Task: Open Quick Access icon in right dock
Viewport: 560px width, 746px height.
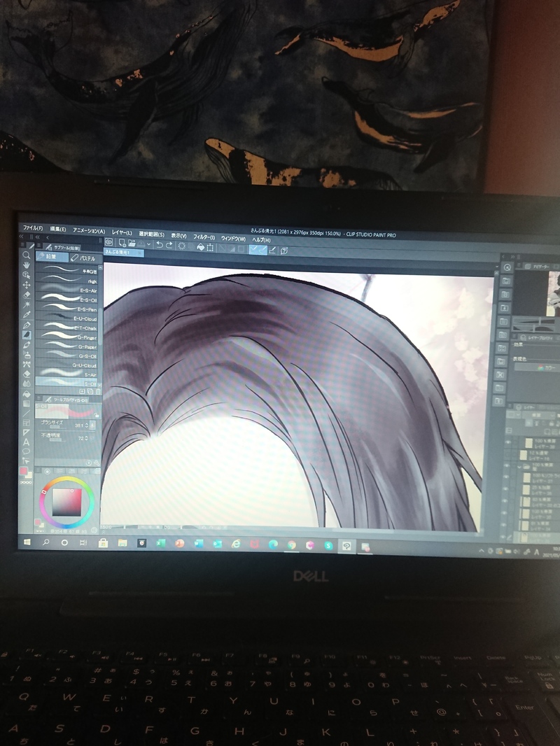Action: click(x=507, y=268)
